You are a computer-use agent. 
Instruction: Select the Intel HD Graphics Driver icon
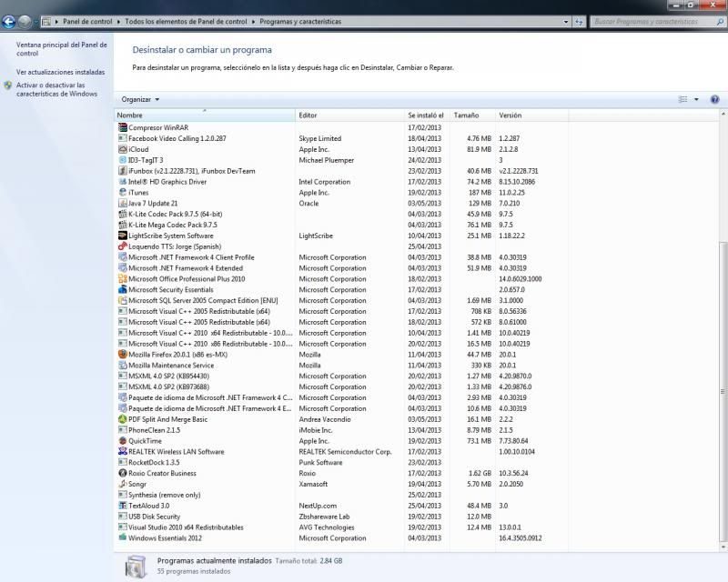tap(123, 182)
